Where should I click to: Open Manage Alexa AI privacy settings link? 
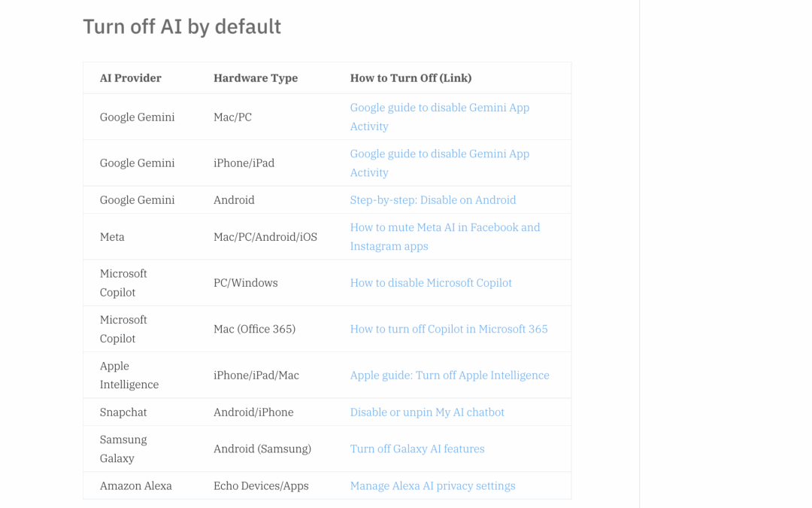[x=432, y=485]
